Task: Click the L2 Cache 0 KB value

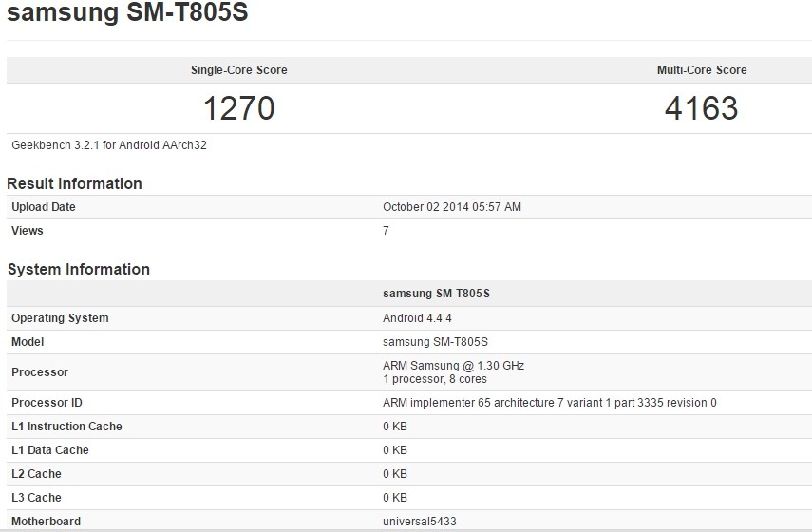Action: pyautogui.click(x=395, y=473)
